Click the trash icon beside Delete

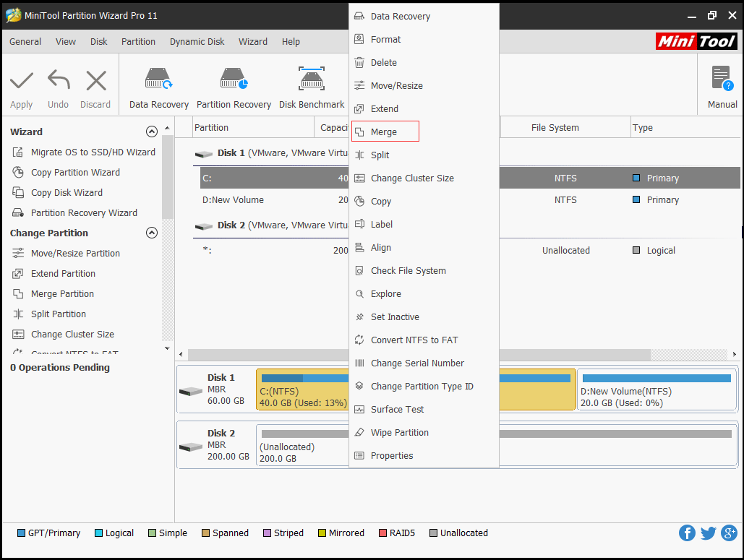[x=359, y=63]
